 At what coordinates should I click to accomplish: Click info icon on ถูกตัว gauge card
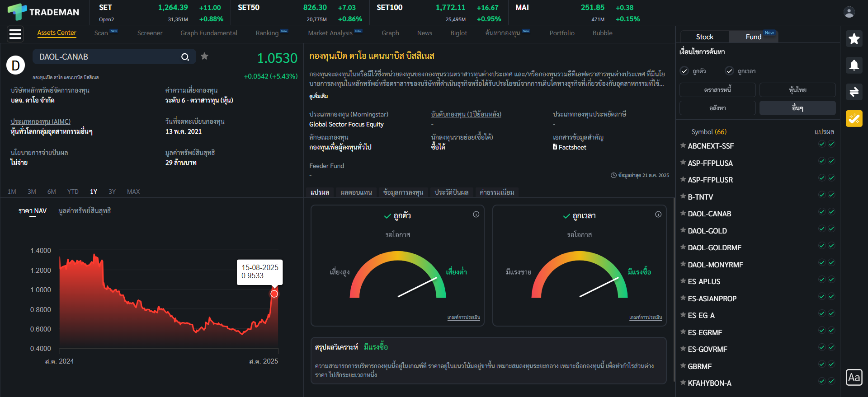tap(476, 215)
